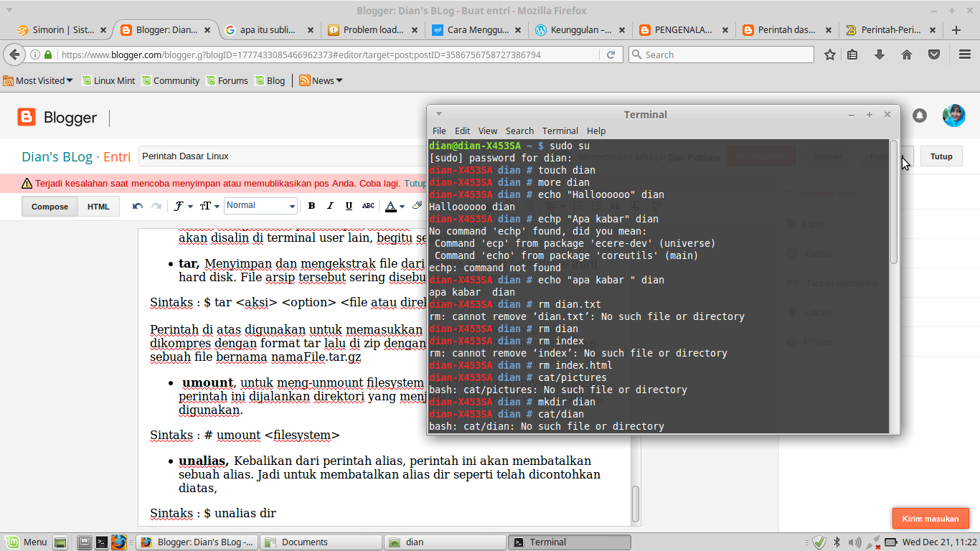The height and width of the screenshot is (551, 980).
Task: Open the Community bookmark
Action: [x=171, y=80]
